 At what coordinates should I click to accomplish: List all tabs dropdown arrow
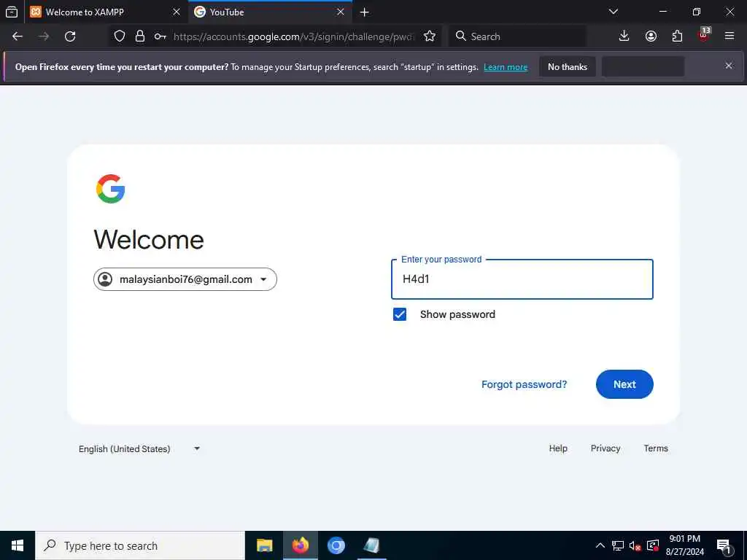coord(614,12)
